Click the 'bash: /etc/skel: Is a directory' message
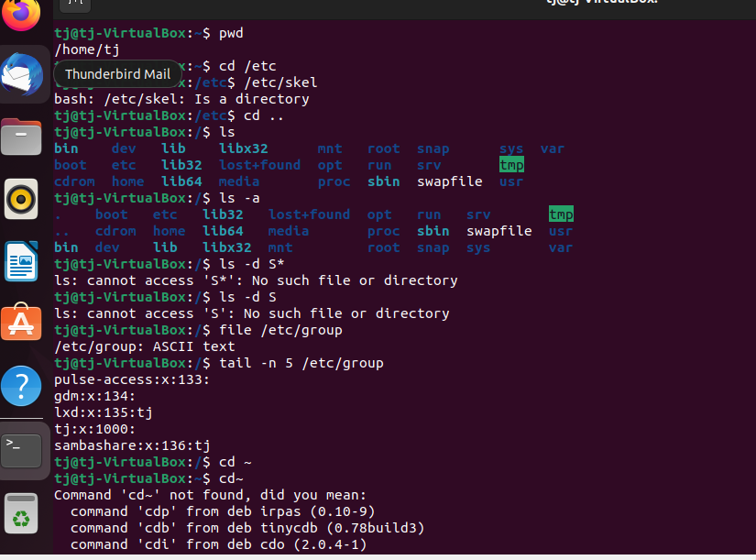This screenshot has width=756, height=560. pos(181,99)
